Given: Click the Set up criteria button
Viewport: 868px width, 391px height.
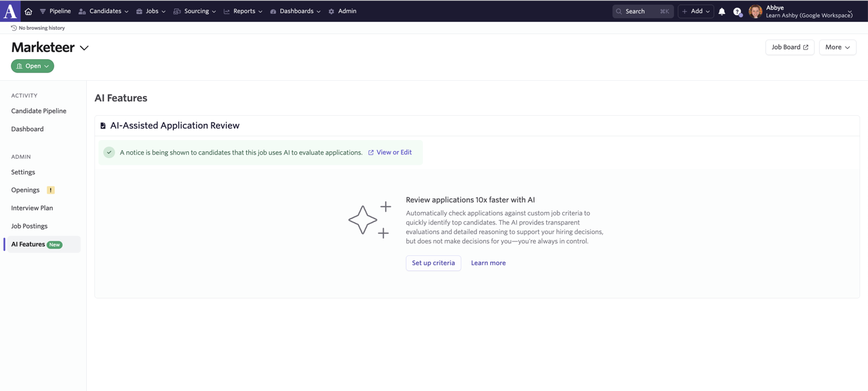Looking at the screenshot, I should (x=433, y=263).
